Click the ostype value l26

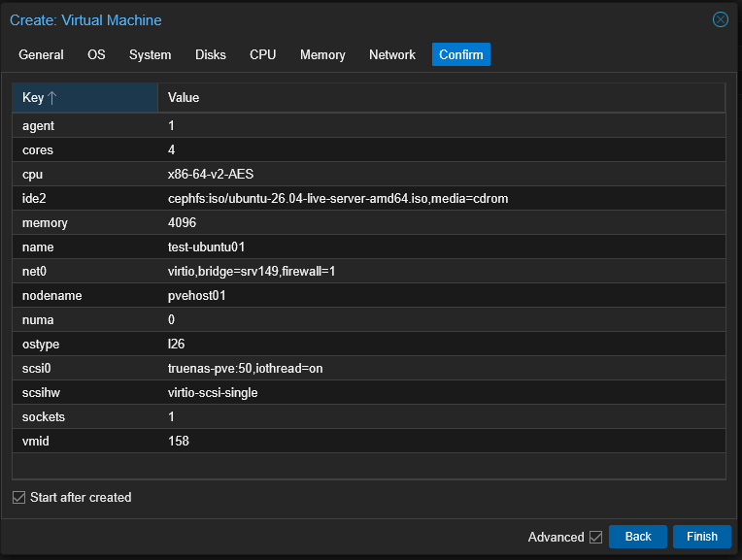[x=176, y=344]
